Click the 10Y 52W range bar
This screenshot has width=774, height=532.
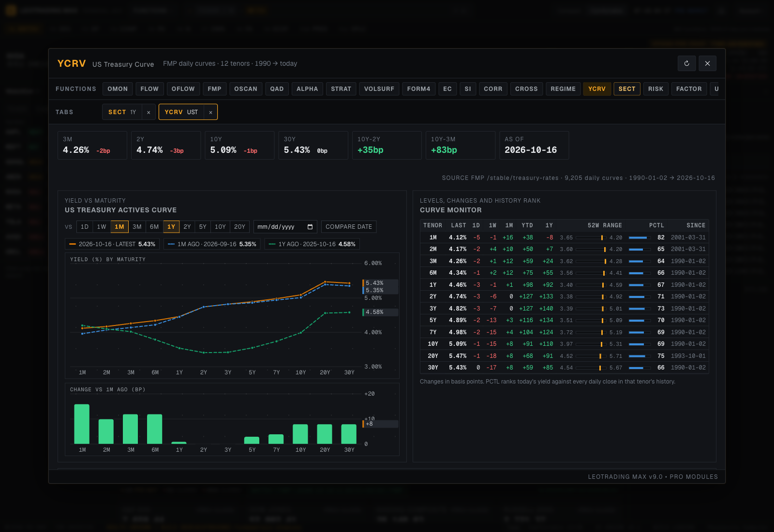click(x=591, y=344)
